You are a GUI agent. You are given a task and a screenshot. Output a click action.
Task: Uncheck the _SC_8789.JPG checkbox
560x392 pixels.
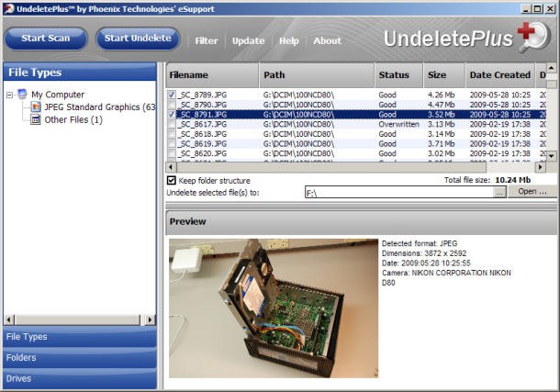[x=172, y=95]
